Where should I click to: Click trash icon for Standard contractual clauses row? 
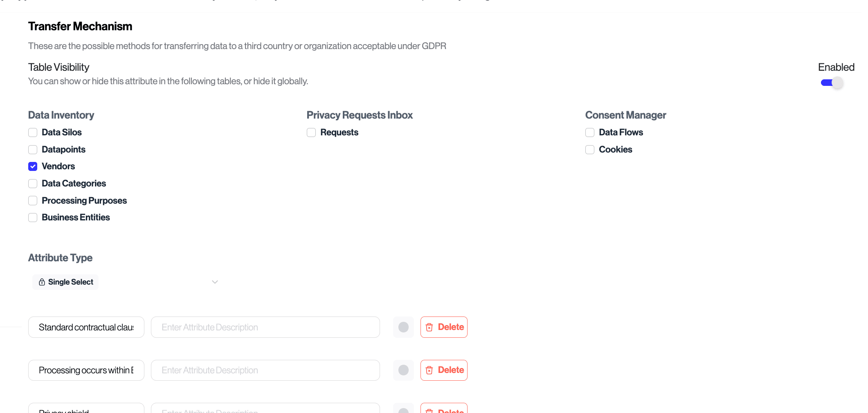pyautogui.click(x=429, y=327)
